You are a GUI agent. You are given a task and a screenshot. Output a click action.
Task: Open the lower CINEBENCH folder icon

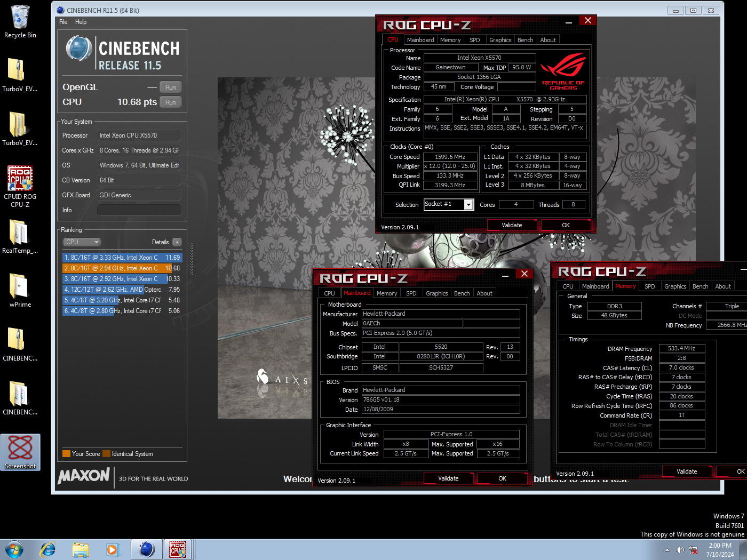(20, 398)
